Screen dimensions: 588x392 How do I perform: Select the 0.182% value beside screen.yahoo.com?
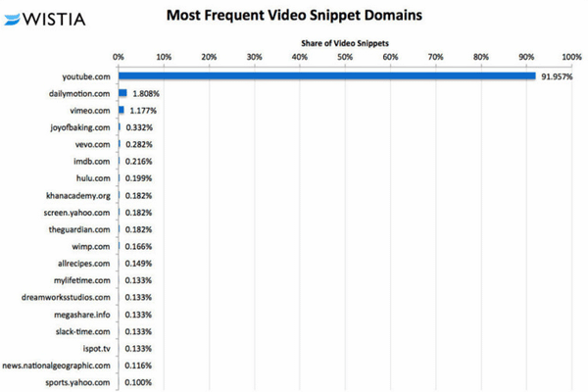pos(138,213)
